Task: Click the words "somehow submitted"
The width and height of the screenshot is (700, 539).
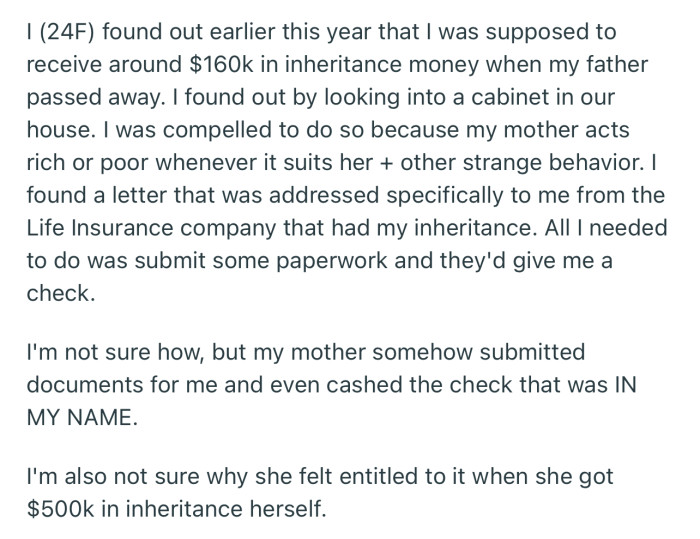Action: pos(479,352)
